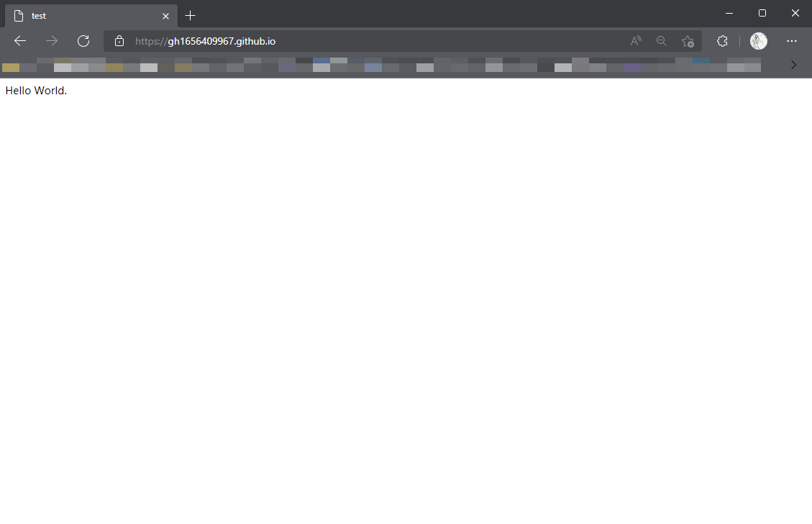Click the forward navigation arrow
The width and height of the screenshot is (812, 524).
tap(52, 41)
